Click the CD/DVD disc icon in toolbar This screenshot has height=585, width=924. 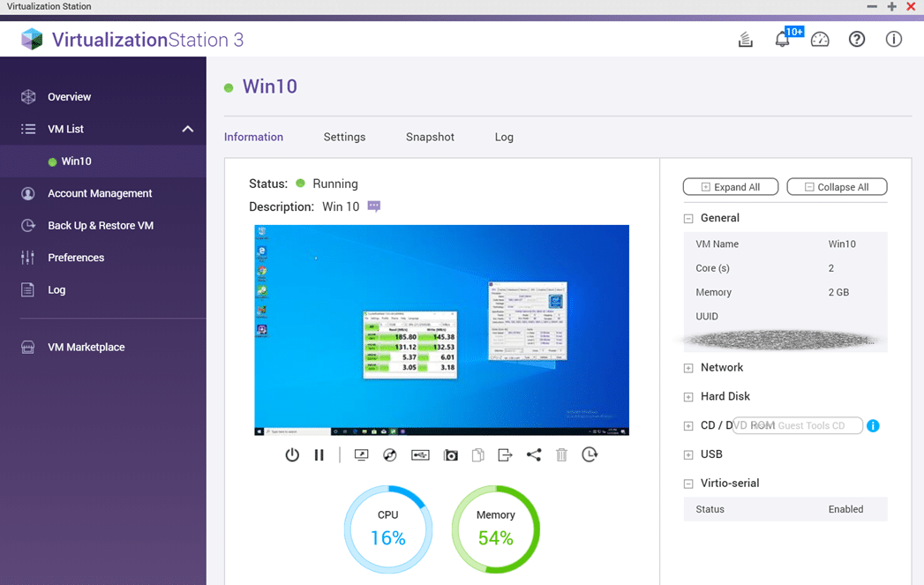point(389,454)
